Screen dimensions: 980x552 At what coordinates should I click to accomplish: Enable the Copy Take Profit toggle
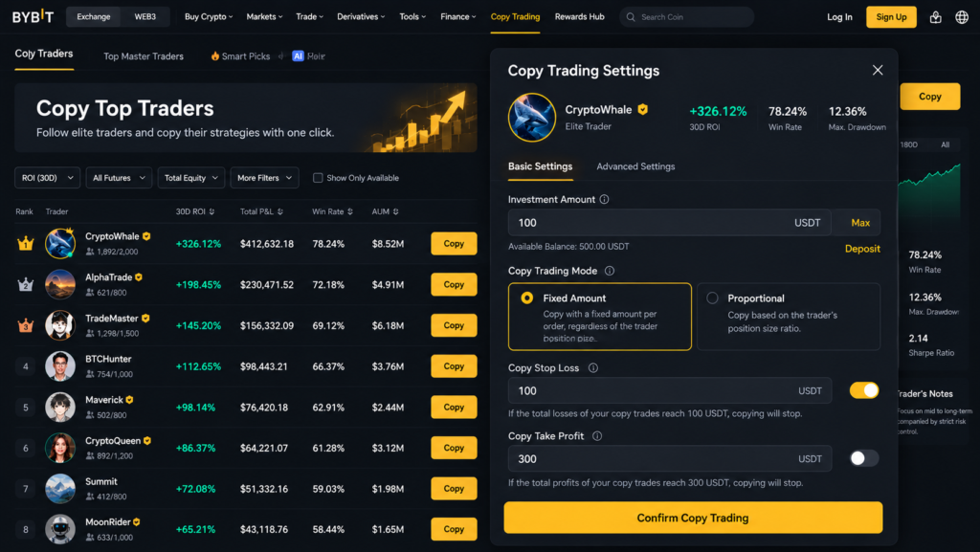864,458
